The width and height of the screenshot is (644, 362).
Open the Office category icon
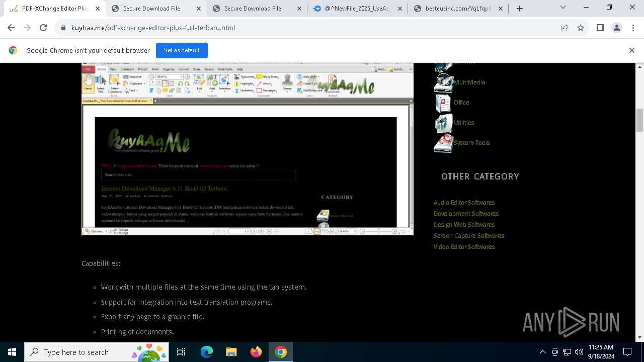click(x=443, y=103)
